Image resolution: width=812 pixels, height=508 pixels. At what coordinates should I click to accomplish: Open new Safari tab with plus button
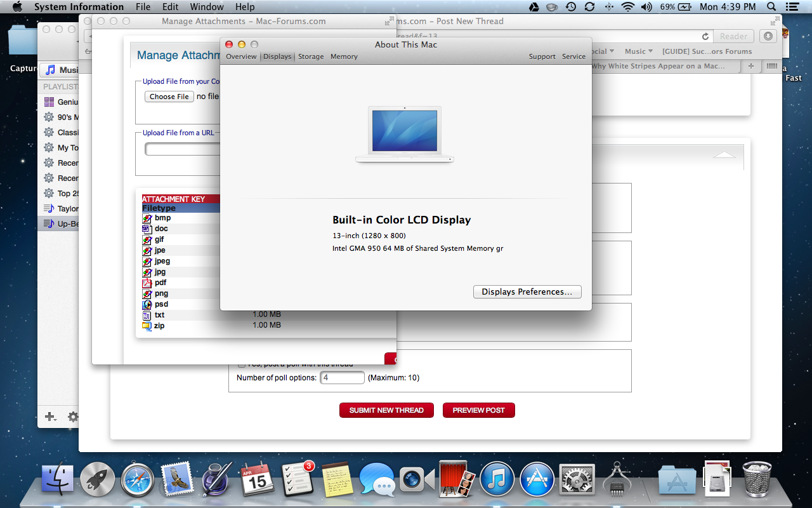751,66
